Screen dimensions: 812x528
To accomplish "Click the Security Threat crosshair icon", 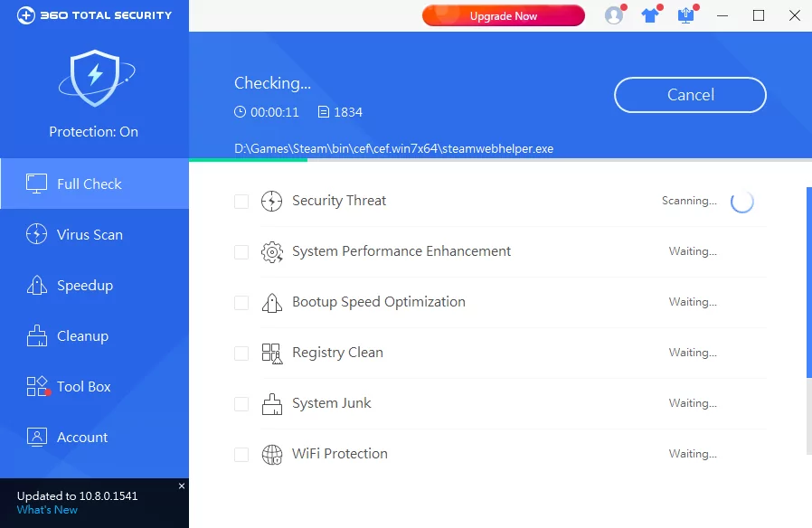I will [272, 201].
